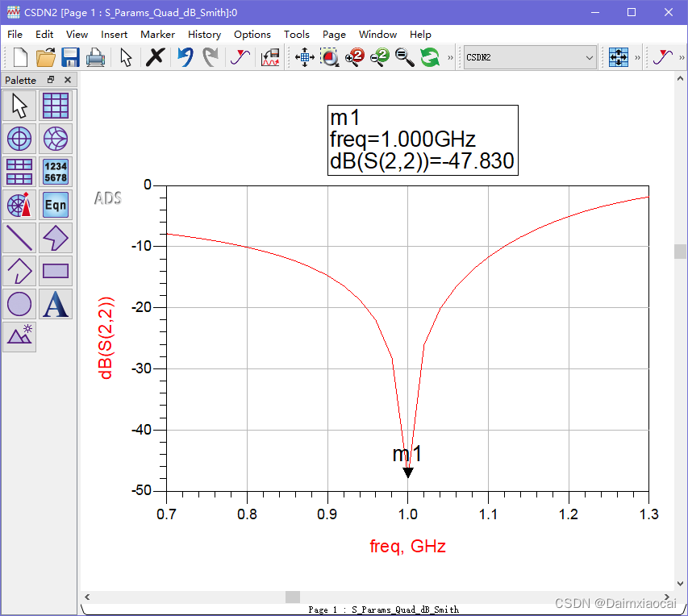Image resolution: width=688 pixels, height=616 pixels.
Task: Zoom into a selected area
Action: coord(330,57)
